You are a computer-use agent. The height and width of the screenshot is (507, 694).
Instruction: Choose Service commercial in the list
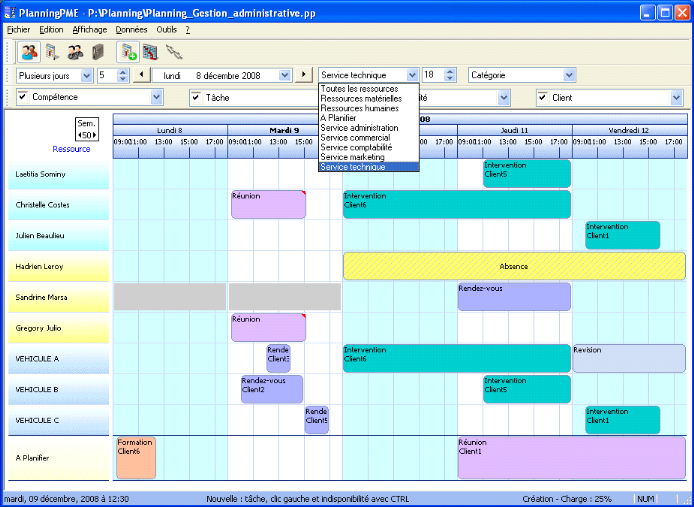coord(368,137)
